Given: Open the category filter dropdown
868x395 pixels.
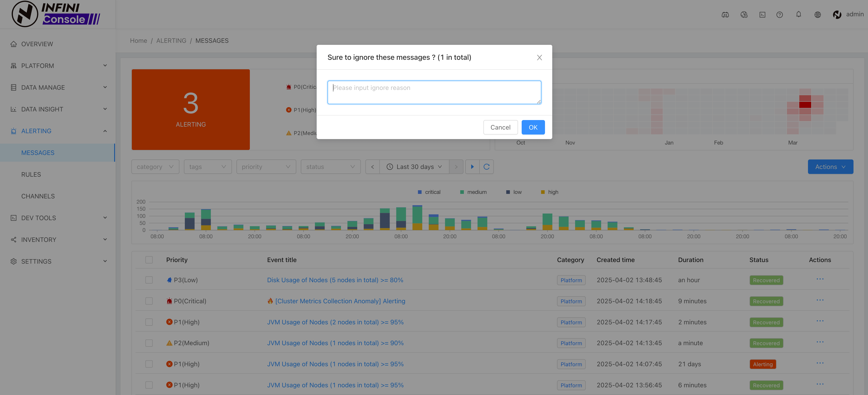Looking at the screenshot, I should point(155,167).
